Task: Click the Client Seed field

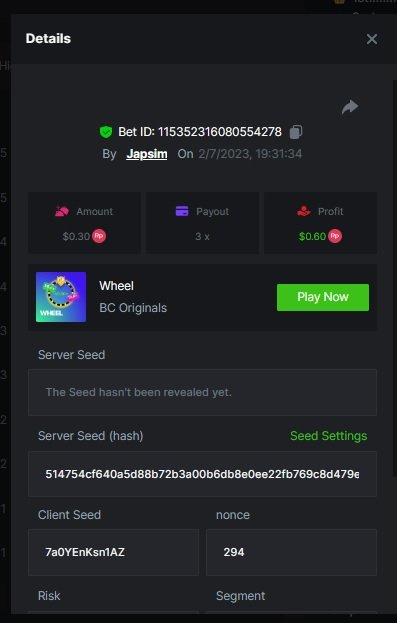Action: tap(113, 552)
